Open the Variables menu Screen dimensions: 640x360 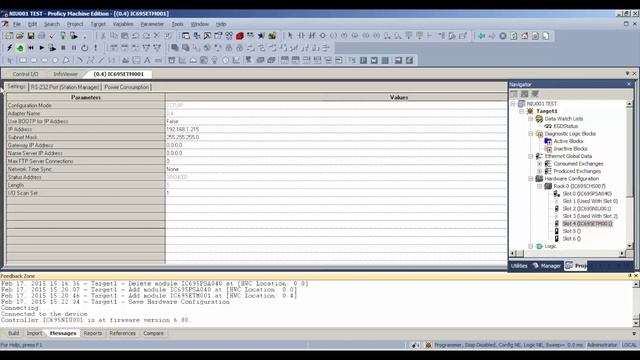pyautogui.click(x=123, y=24)
